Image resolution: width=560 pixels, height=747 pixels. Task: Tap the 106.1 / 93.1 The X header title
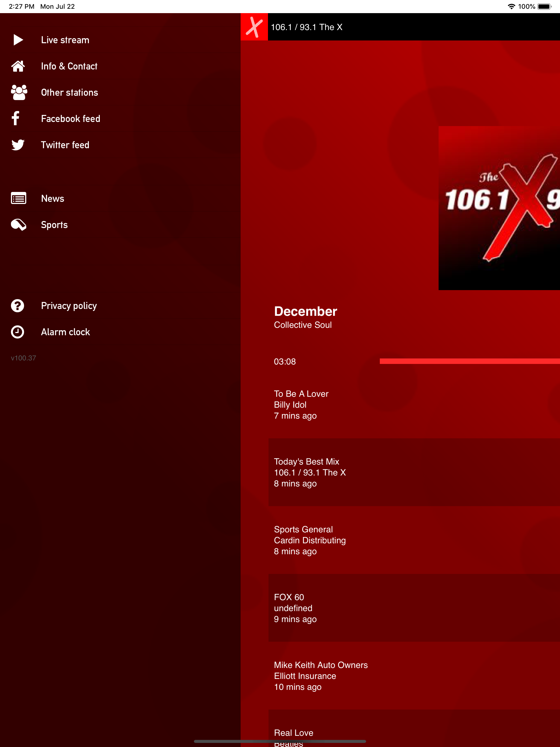tap(307, 27)
